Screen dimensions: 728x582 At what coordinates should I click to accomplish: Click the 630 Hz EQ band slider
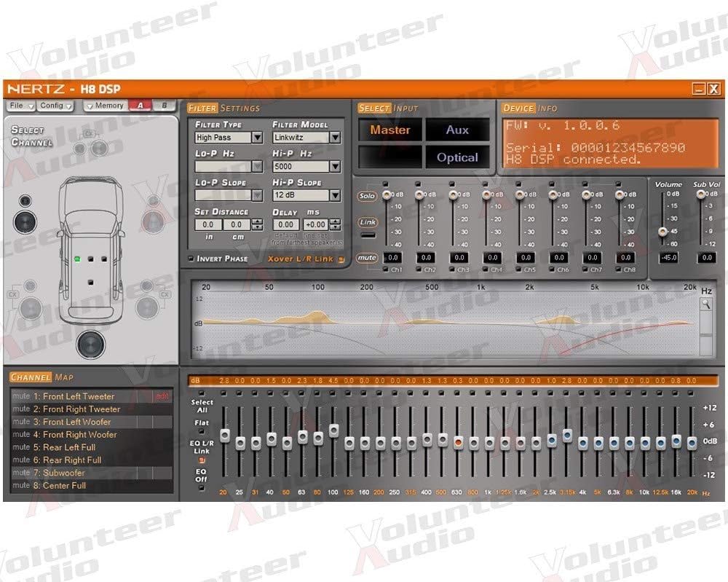coord(458,443)
